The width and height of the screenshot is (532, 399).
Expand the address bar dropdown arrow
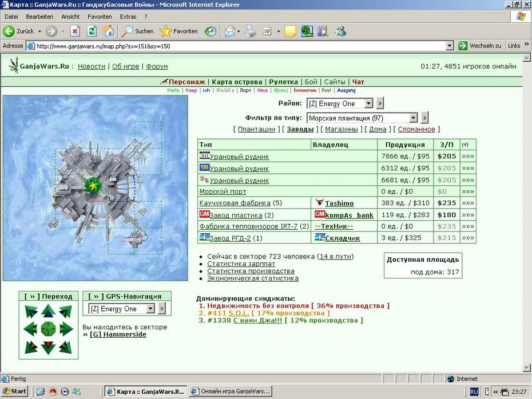(x=450, y=46)
